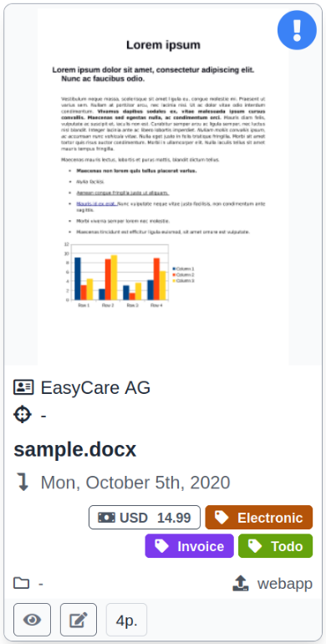Open the eye preview button
The width and height of the screenshot is (326, 644).
click(32, 620)
